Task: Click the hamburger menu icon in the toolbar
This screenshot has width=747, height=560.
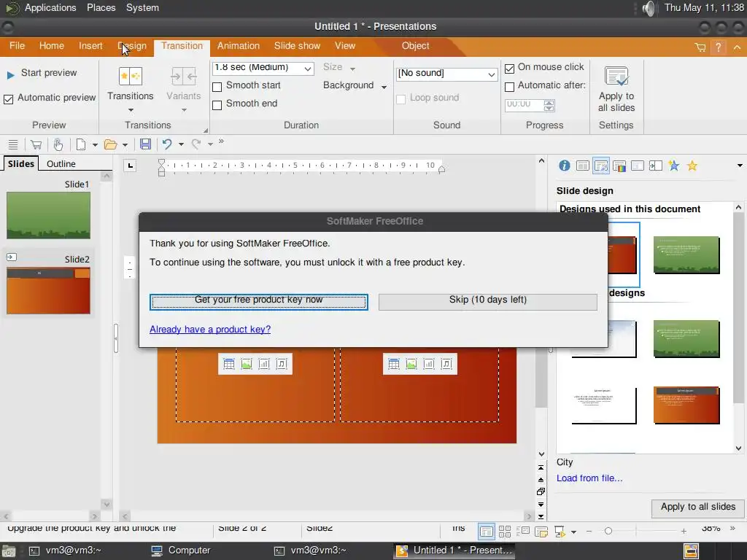Action: click(13, 144)
